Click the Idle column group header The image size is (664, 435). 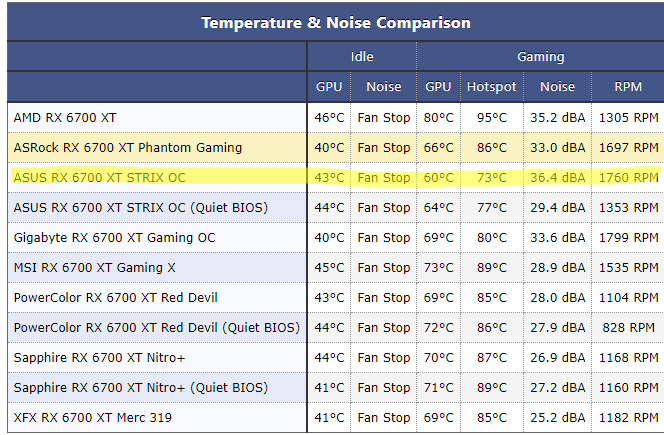(x=361, y=57)
